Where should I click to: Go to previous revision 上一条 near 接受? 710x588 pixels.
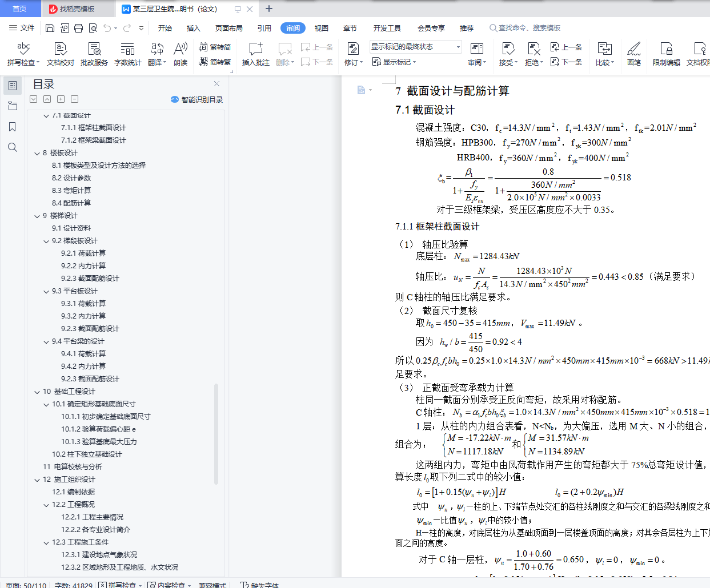(567, 47)
